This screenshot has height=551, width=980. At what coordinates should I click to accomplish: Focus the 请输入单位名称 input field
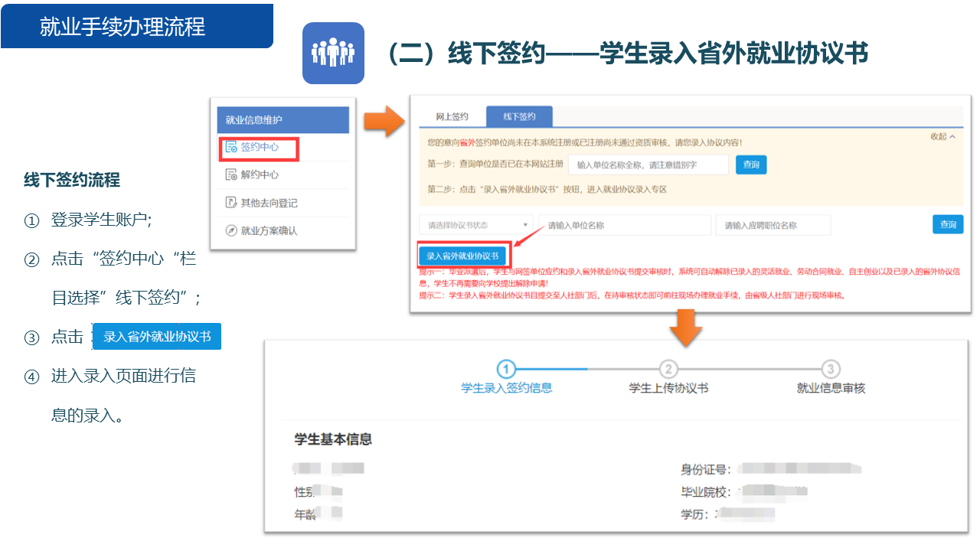point(625,225)
